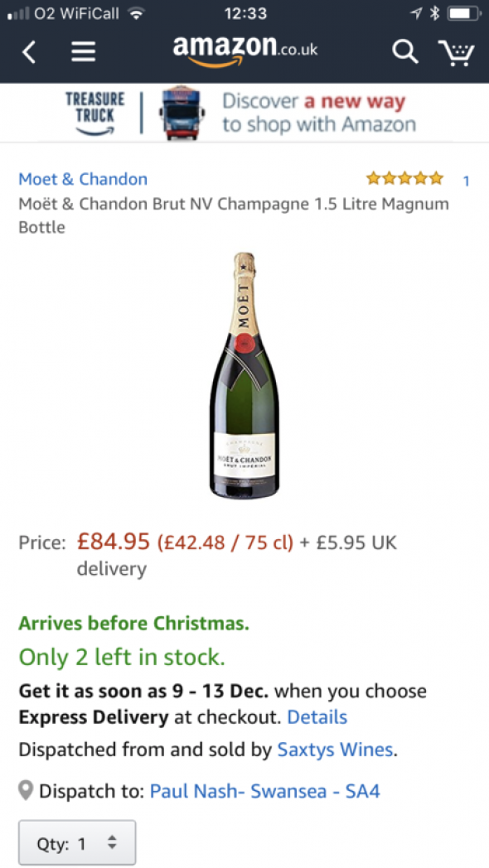
Task: Open the Qty quantity selector
Action: click(76, 842)
